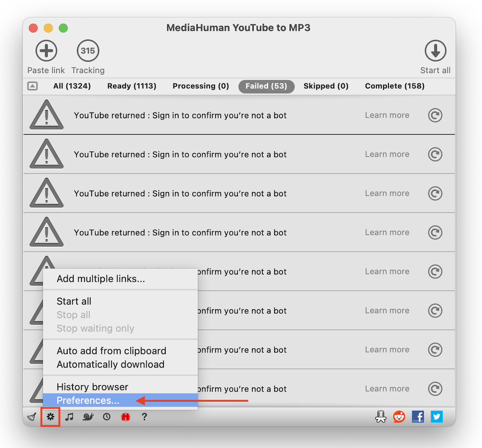
Task: Open the Processing (0) tab
Action: (201, 86)
